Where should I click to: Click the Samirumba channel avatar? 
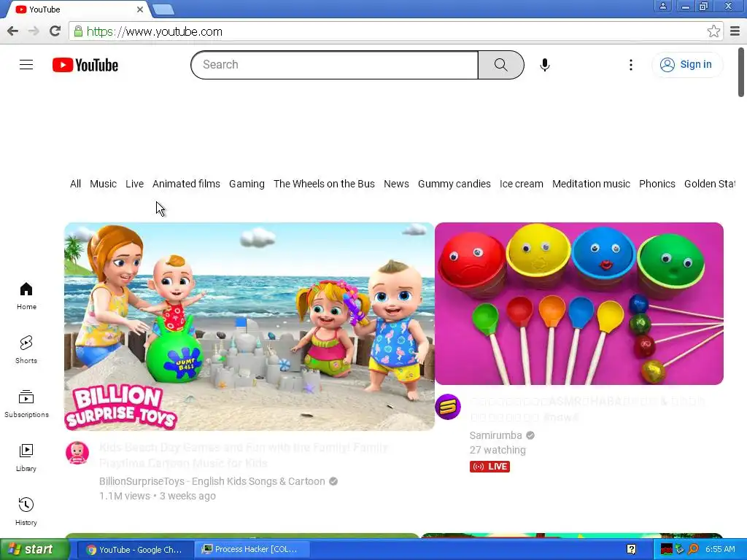448,407
